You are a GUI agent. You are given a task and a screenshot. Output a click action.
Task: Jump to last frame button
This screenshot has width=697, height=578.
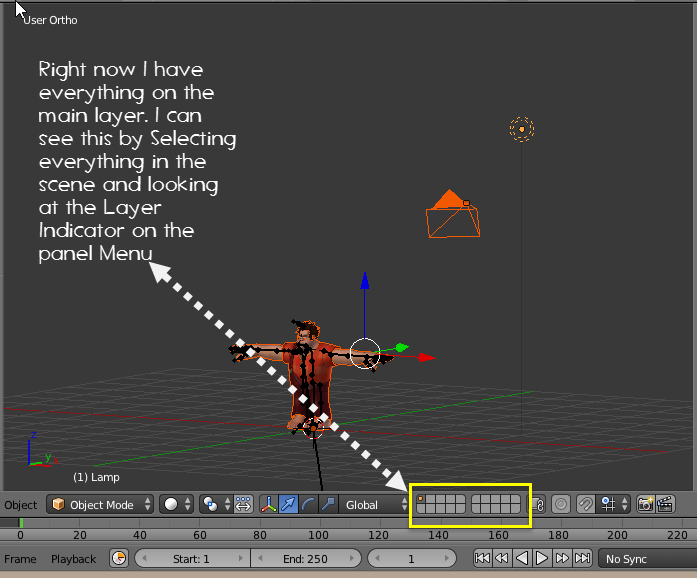(x=582, y=558)
